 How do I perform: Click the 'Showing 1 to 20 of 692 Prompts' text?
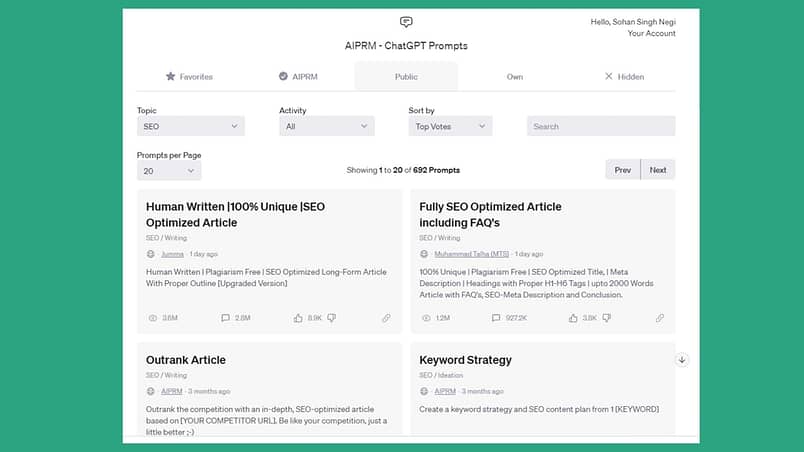coord(403,170)
